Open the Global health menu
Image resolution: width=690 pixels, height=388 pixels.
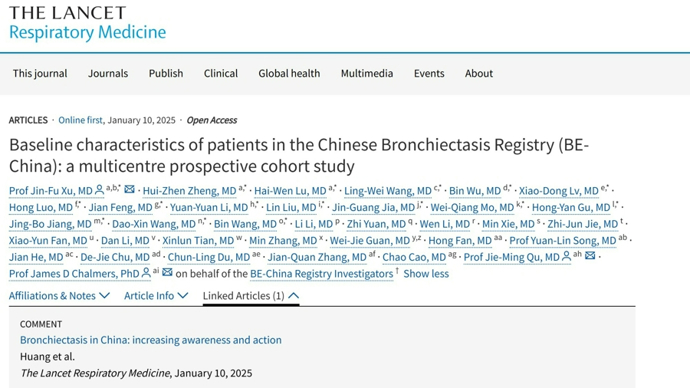click(x=289, y=73)
